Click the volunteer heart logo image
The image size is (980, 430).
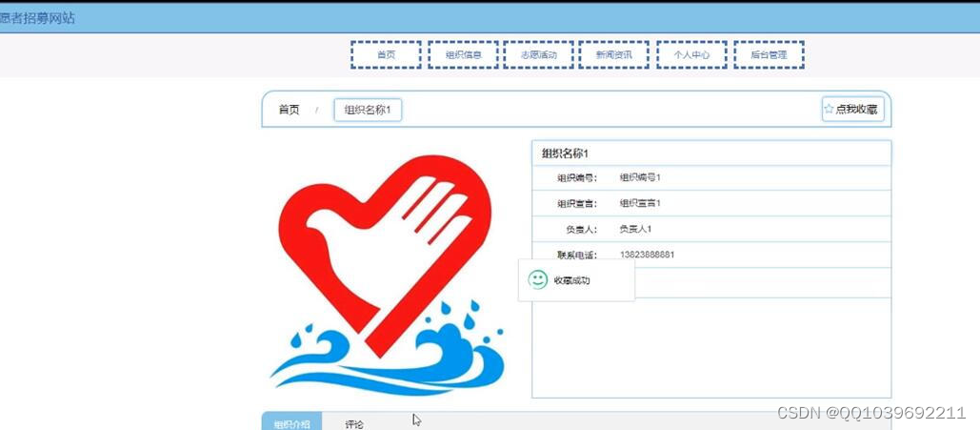tap(387, 276)
